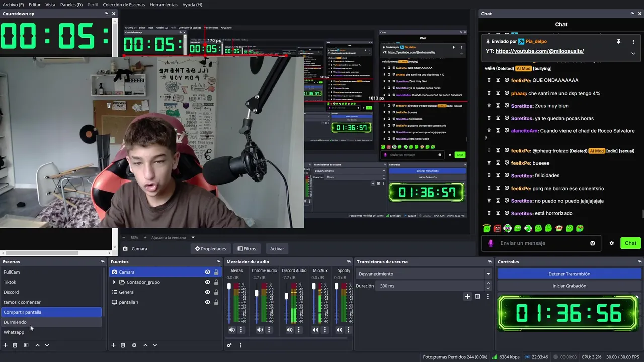
Task: Adjust the Discord Audio volume fader
Action: click(x=287, y=296)
